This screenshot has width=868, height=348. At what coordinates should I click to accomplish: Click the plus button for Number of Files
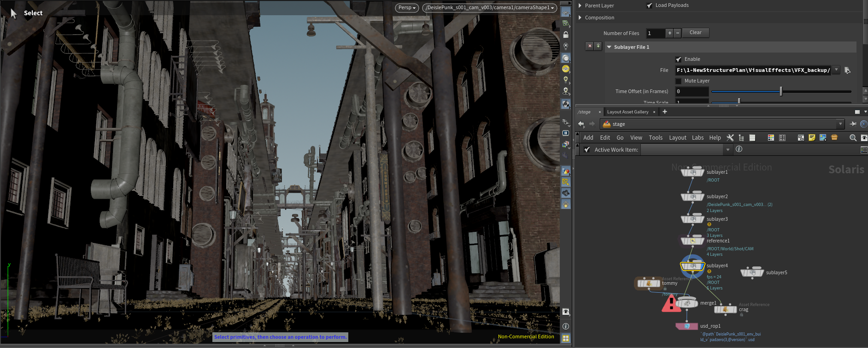(x=669, y=33)
